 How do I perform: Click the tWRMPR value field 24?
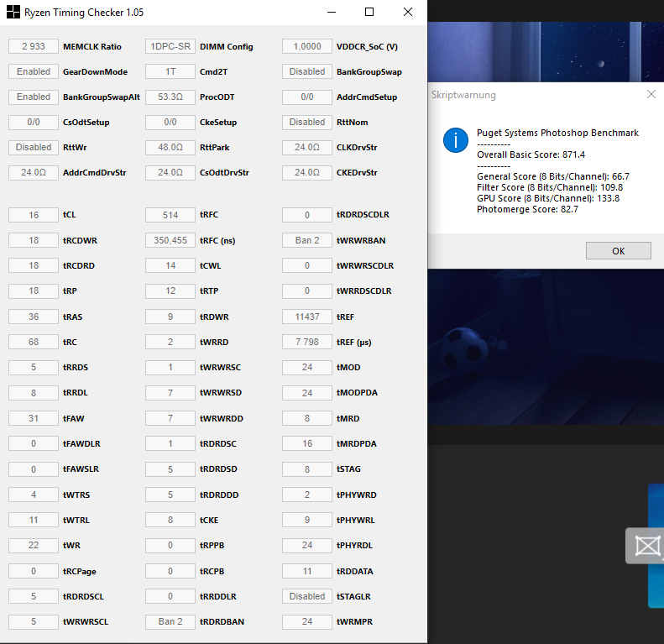click(x=307, y=621)
